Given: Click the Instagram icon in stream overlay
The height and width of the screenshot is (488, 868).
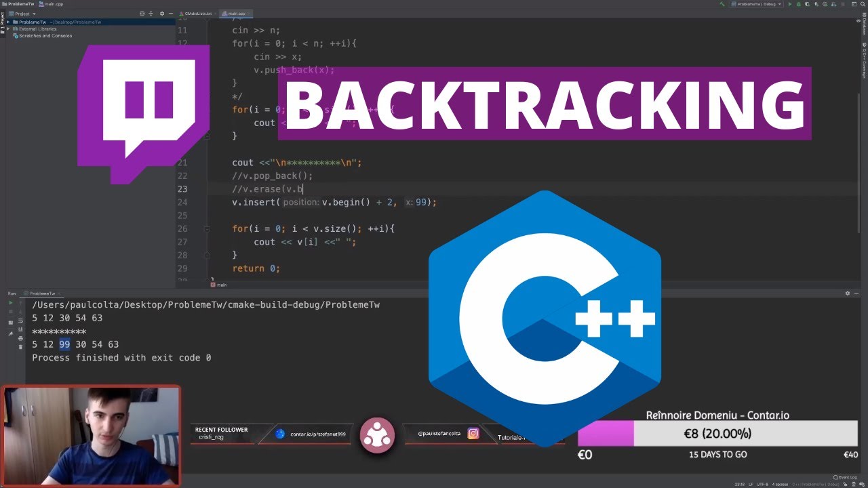Looking at the screenshot, I should tap(473, 433).
